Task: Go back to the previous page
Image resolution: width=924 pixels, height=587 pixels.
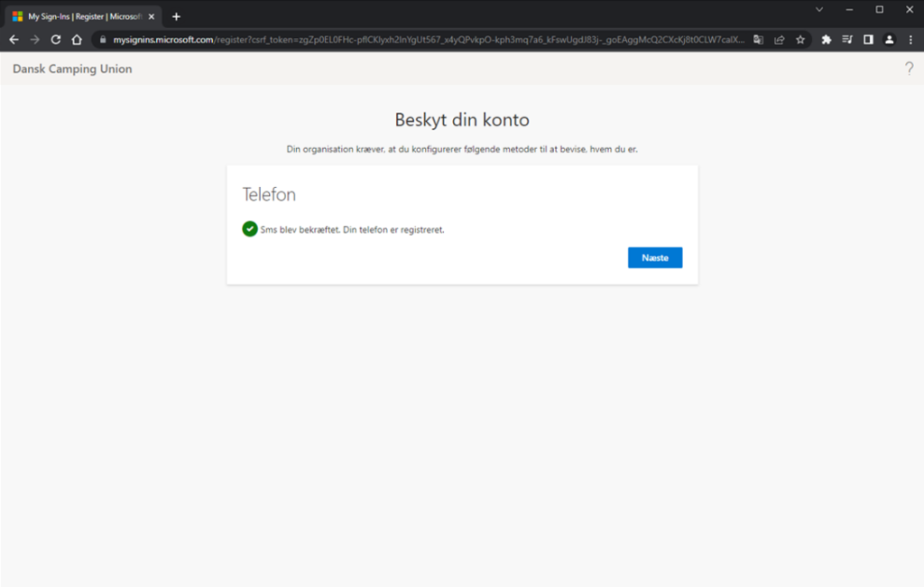Action: 14,40
